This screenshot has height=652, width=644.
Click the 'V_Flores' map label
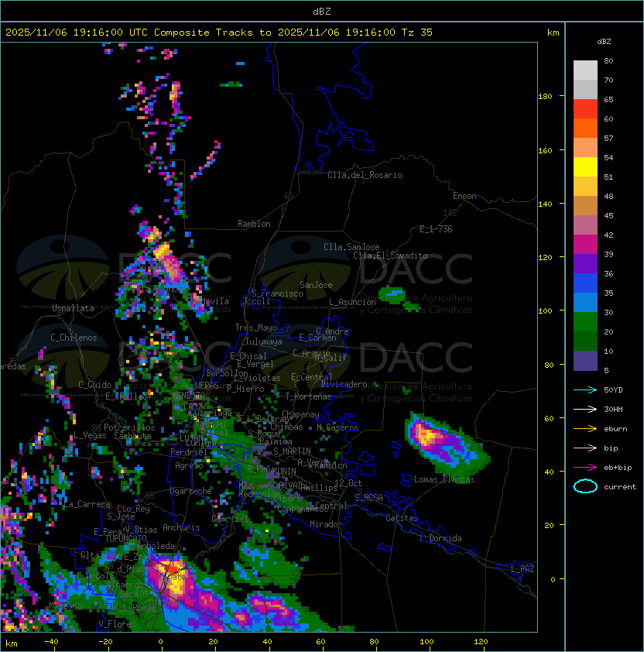[117, 624]
